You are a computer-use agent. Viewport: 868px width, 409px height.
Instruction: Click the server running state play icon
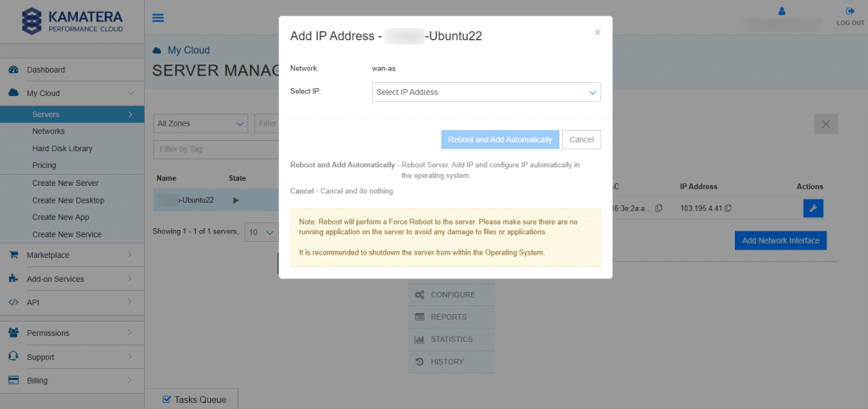pyautogui.click(x=236, y=200)
